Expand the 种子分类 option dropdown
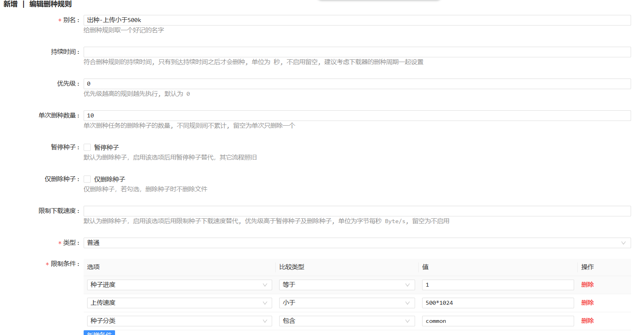This screenshot has height=335, width=644. [179, 321]
